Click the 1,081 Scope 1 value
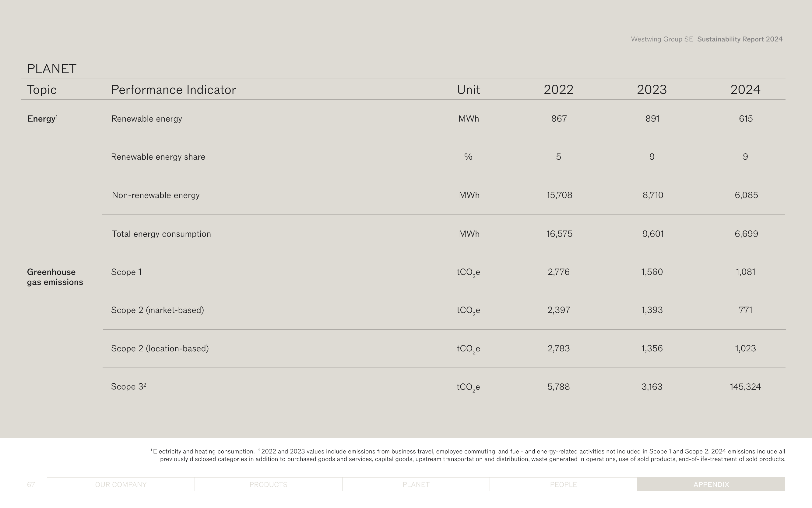 [746, 272]
